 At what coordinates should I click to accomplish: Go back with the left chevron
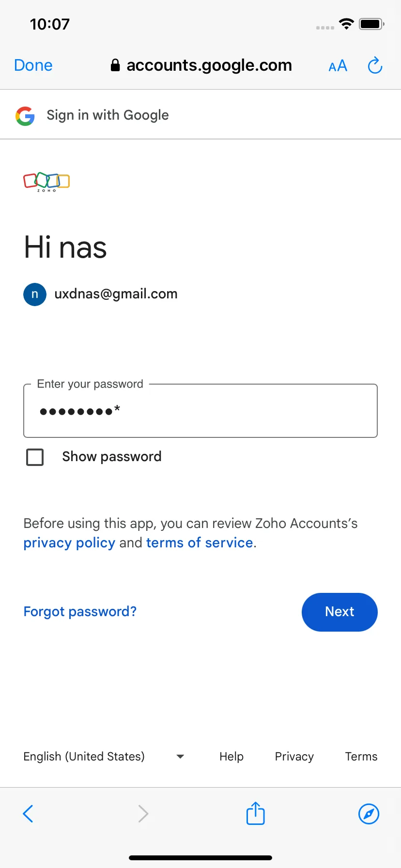(x=28, y=814)
